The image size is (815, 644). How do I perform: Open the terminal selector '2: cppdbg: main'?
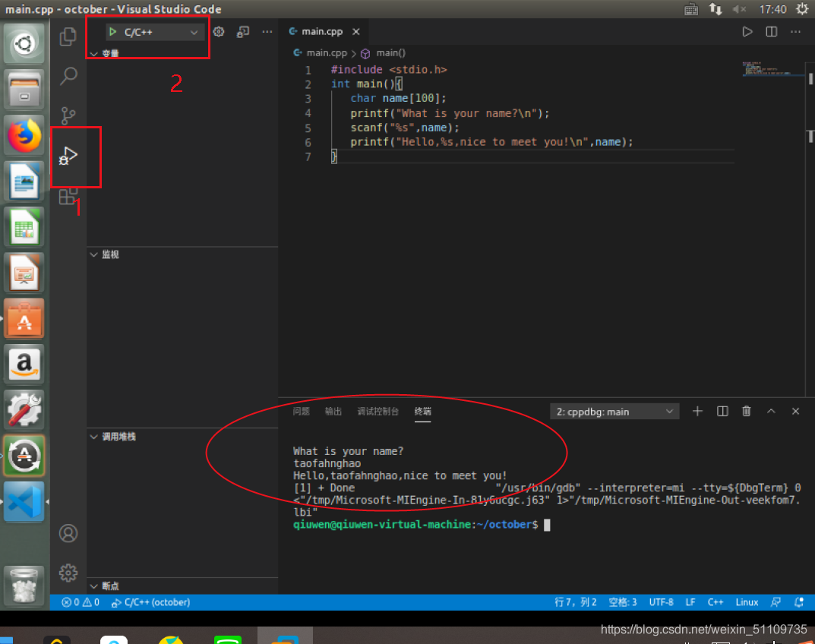(614, 412)
